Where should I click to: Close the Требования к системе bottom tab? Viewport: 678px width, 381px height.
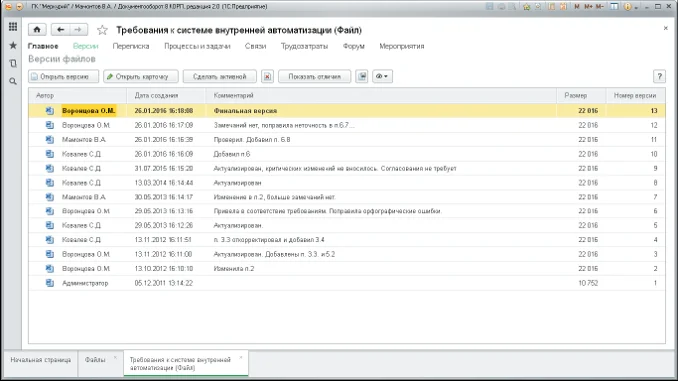click(241, 357)
